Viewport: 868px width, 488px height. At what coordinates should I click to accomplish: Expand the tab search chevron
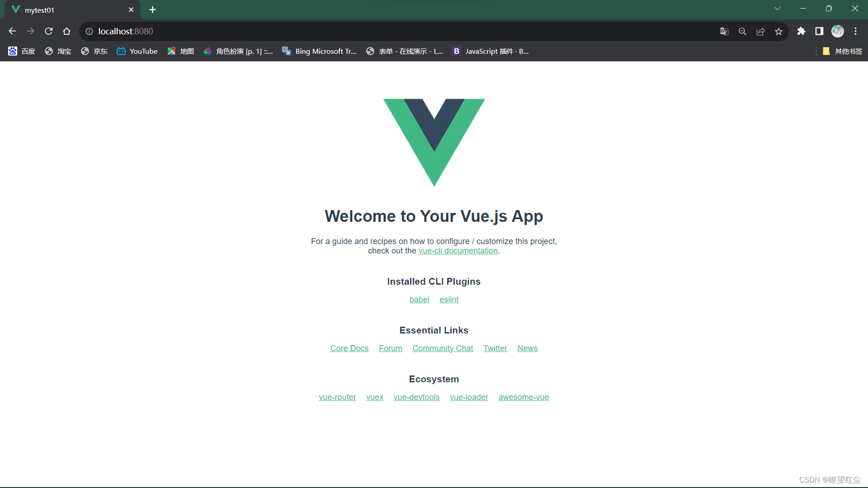(x=777, y=9)
